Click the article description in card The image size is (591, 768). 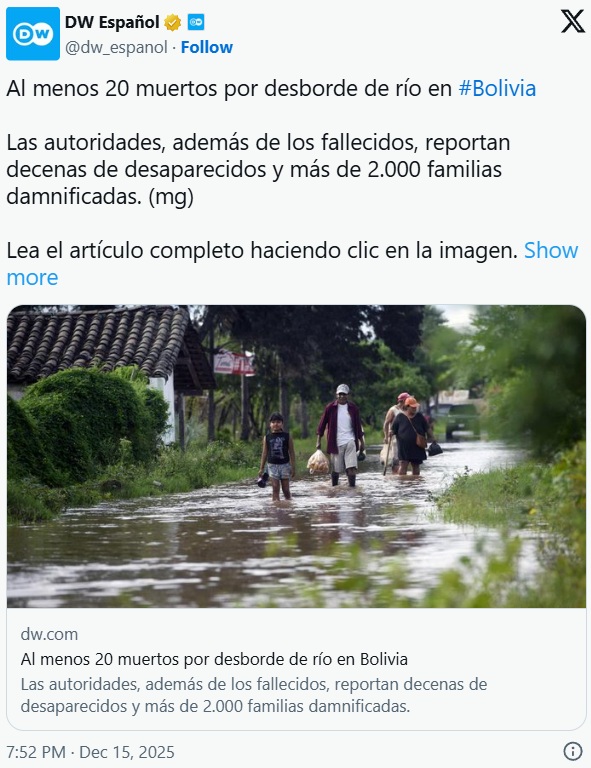pos(254,695)
